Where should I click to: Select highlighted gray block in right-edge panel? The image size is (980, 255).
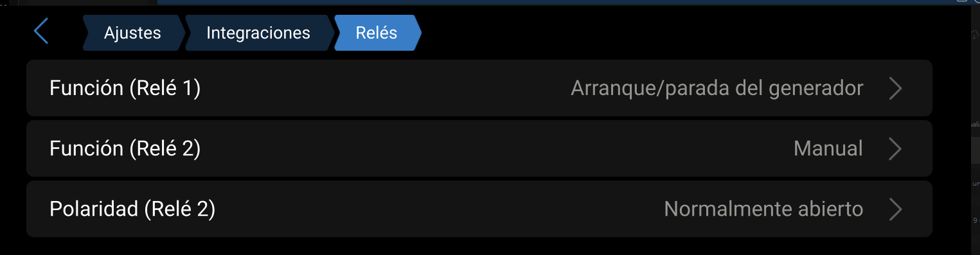[975, 150]
